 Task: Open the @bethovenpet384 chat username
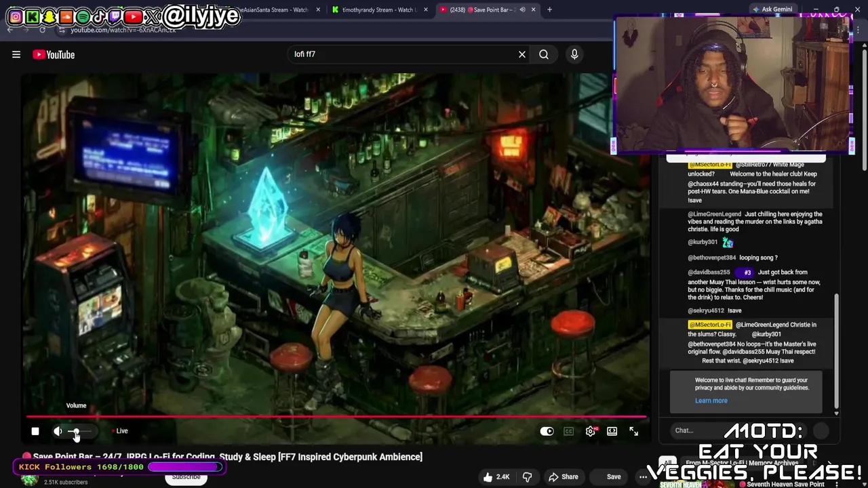point(711,258)
